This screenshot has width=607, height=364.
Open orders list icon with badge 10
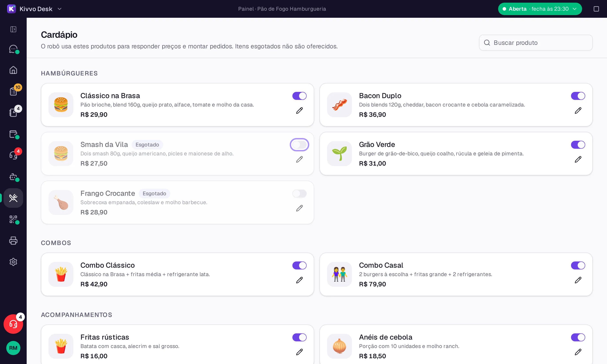coord(13,91)
